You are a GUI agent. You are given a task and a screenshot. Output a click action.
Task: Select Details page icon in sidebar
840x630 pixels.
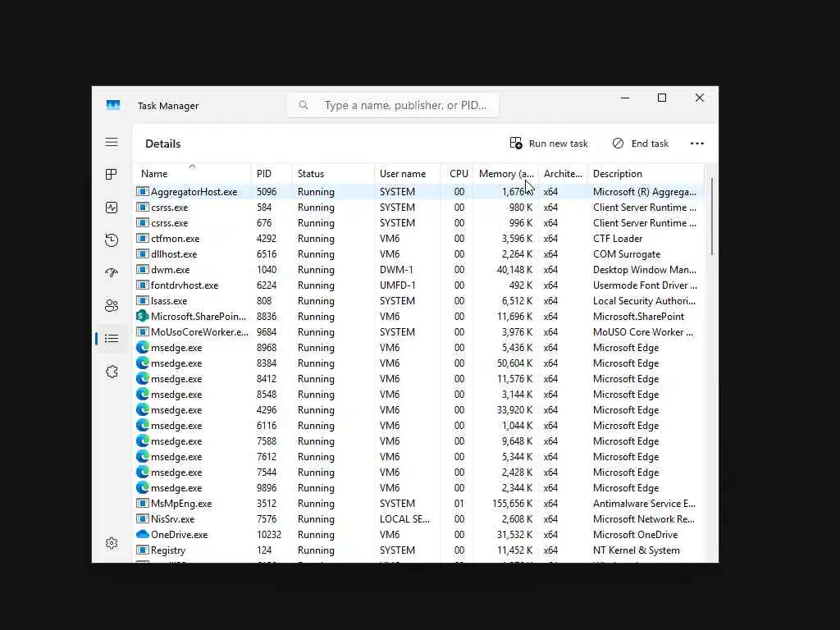pyautogui.click(x=112, y=339)
